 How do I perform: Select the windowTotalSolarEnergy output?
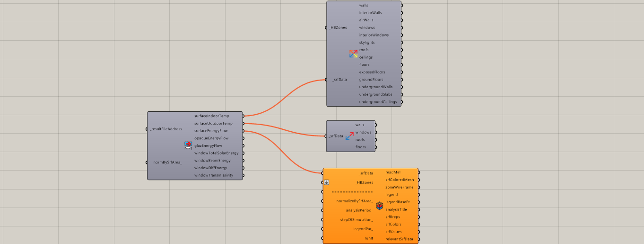(217, 153)
